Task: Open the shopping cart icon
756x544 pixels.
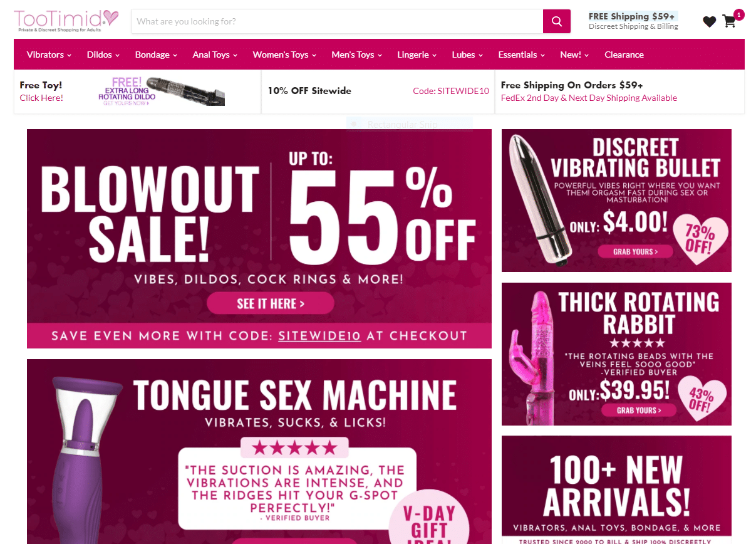Action: [x=729, y=21]
